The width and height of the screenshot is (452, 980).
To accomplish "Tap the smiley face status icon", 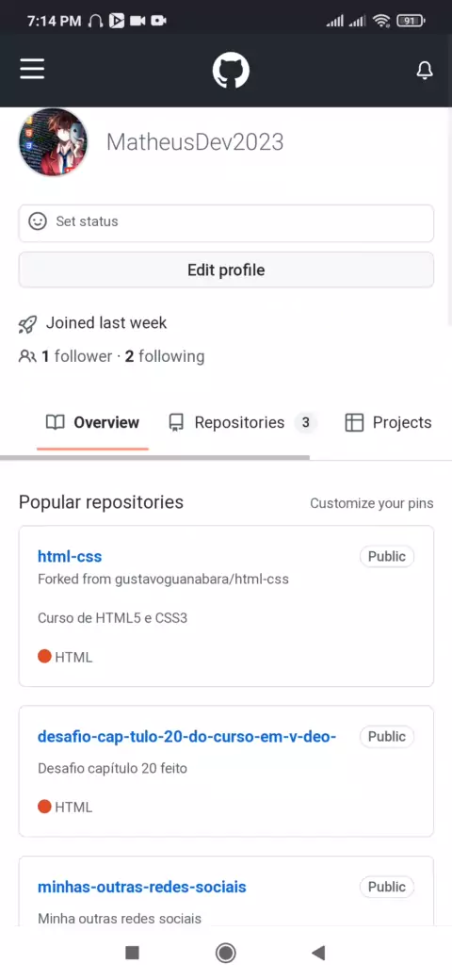I will (x=38, y=221).
